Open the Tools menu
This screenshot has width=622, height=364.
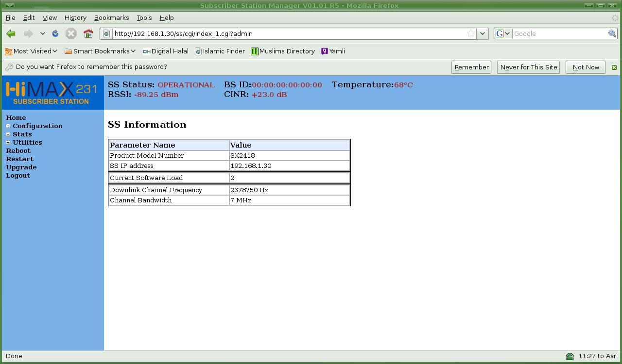144,17
